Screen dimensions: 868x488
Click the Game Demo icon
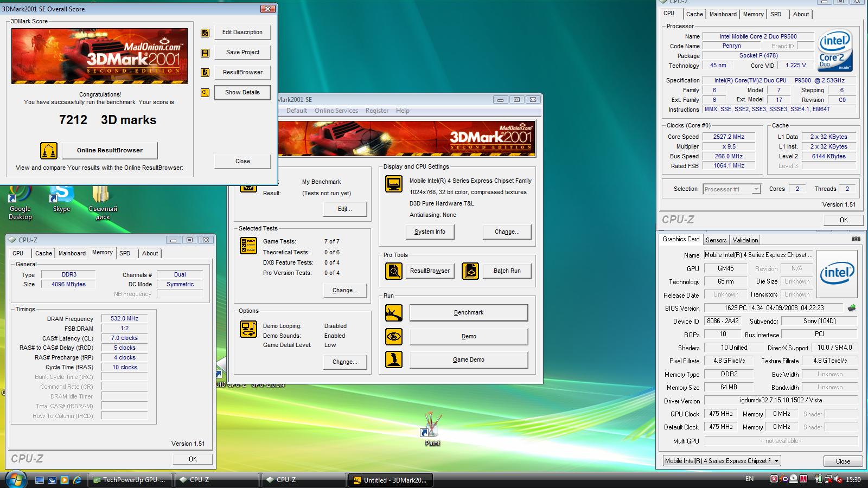point(394,360)
